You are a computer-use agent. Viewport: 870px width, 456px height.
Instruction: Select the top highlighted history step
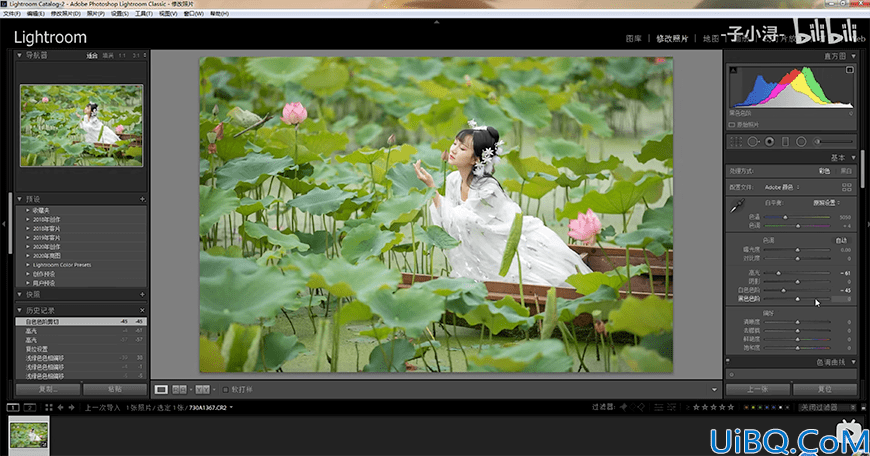click(x=81, y=322)
